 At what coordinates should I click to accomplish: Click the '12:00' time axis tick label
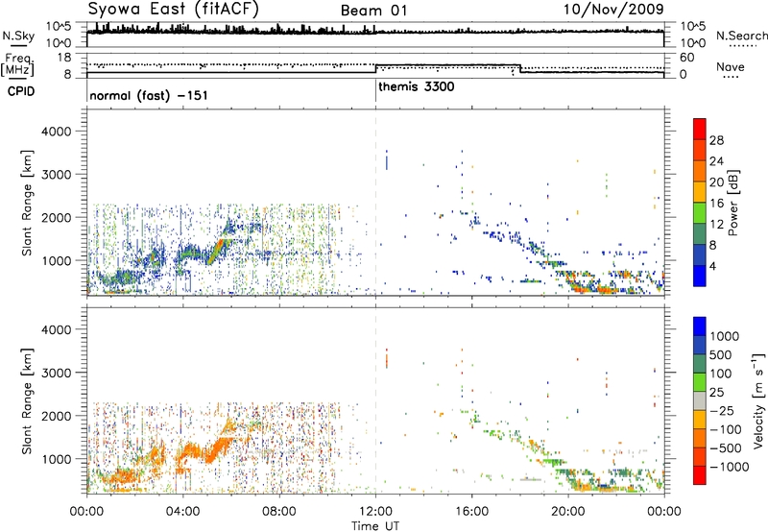tap(375, 511)
